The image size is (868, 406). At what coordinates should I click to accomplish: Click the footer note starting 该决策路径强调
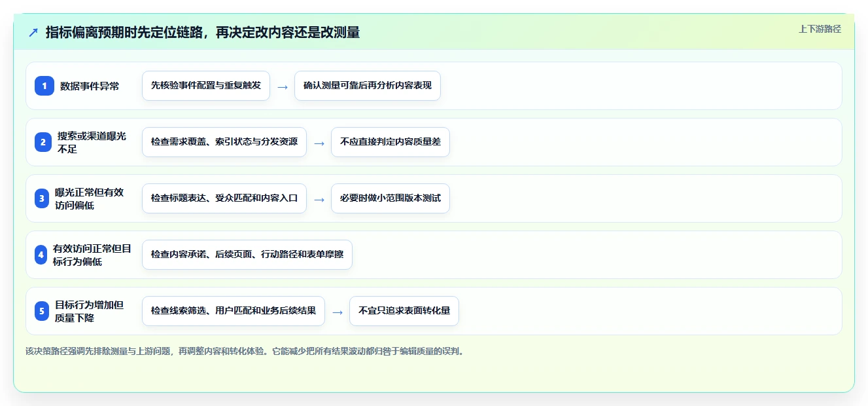coord(245,351)
